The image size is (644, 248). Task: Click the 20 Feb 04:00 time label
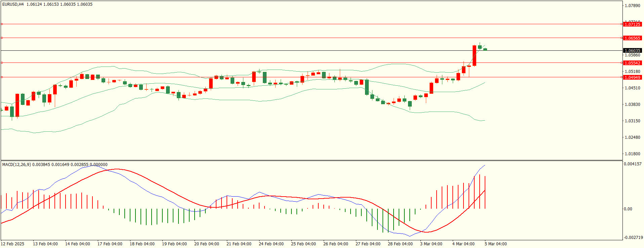pos(207,244)
